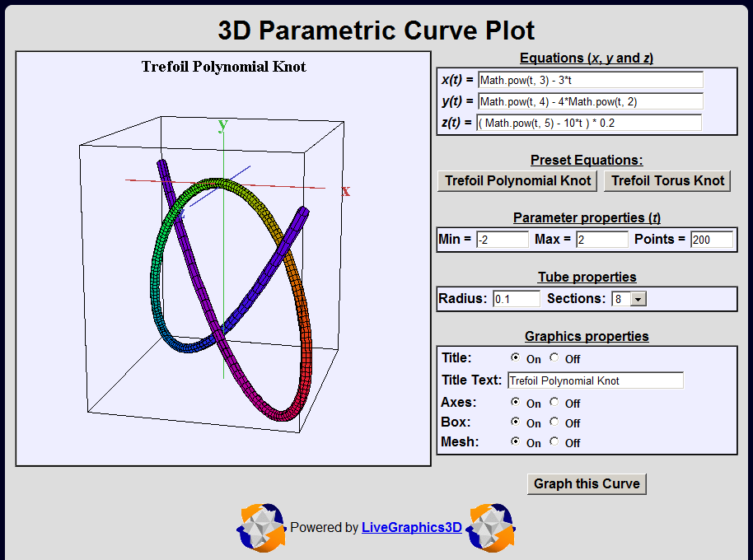The height and width of the screenshot is (560, 753).
Task: Focus the x(t) equation field
Action: click(590, 80)
